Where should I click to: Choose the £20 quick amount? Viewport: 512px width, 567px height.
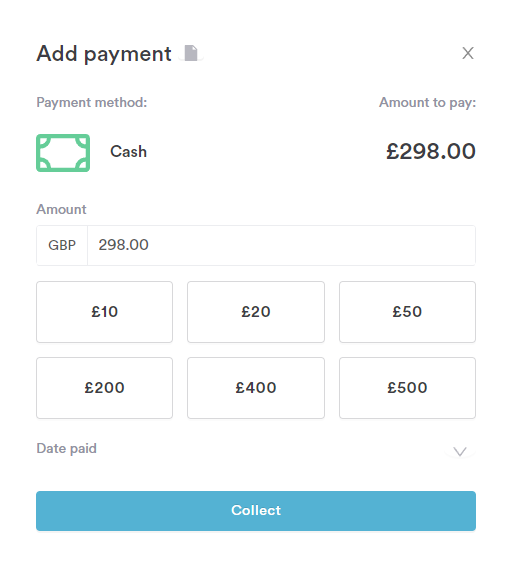256,312
